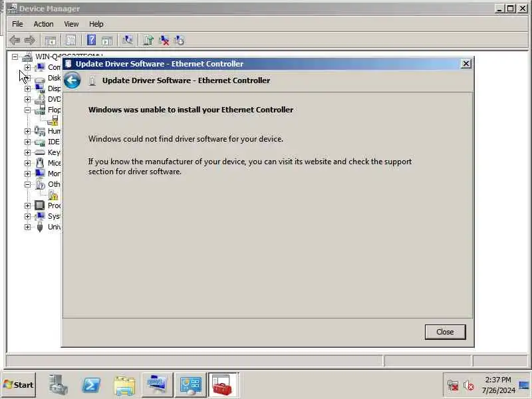Click the red toolbox Device Manager taskbar button
Screen dimensions: 532x399
tap(223, 385)
